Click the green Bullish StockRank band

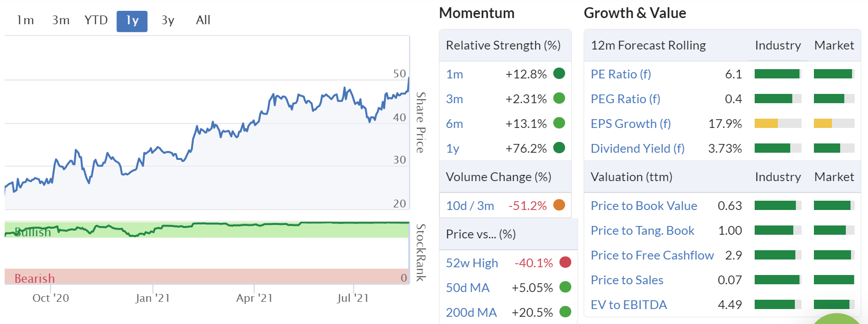coord(206,231)
